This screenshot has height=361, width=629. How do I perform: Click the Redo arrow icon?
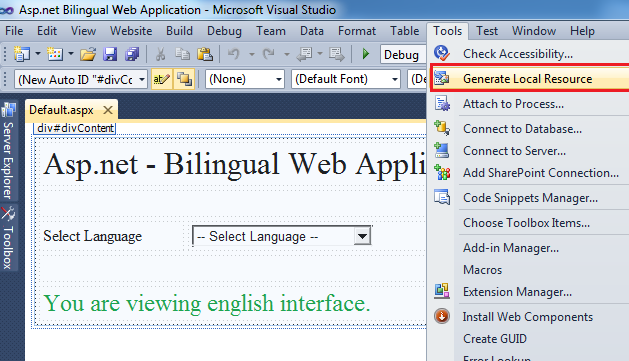[269, 54]
